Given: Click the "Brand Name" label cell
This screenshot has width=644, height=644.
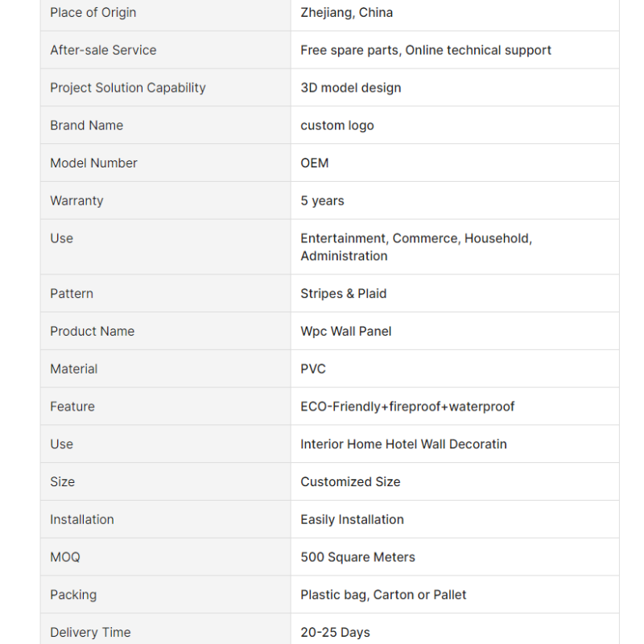Looking at the screenshot, I should 87,126.
